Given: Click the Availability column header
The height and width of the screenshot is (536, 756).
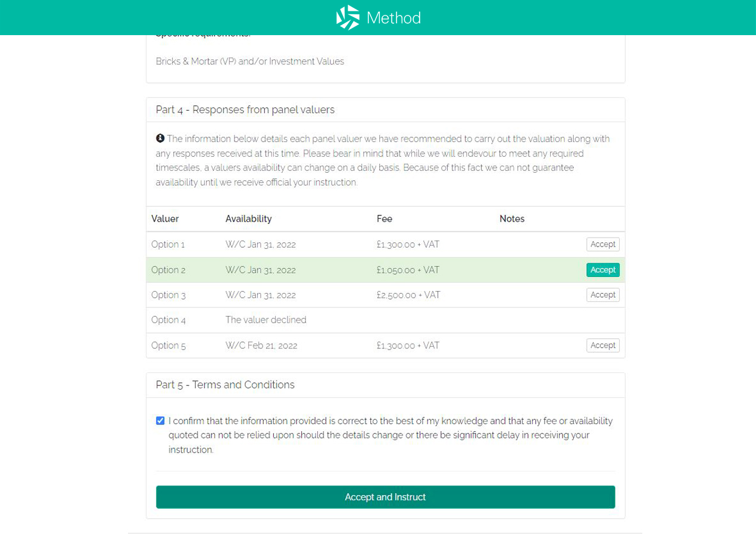Looking at the screenshot, I should (x=248, y=219).
